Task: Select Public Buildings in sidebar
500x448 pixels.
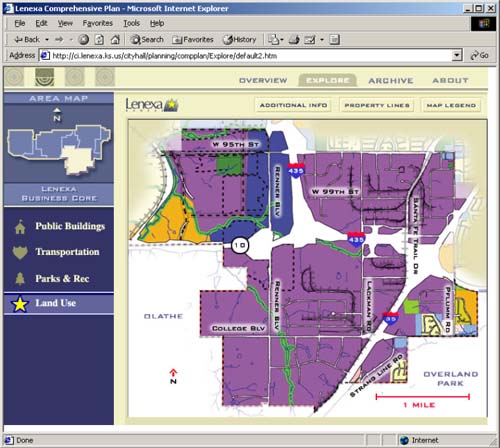Action: tap(70, 226)
